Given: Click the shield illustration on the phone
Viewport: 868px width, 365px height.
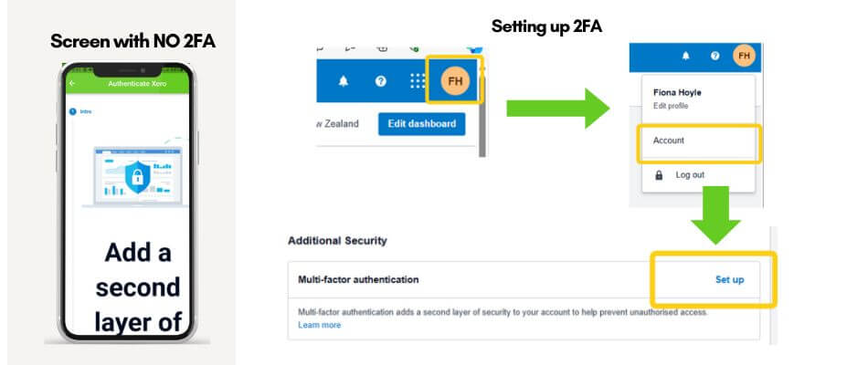Looking at the screenshot, I should point(134,178).
